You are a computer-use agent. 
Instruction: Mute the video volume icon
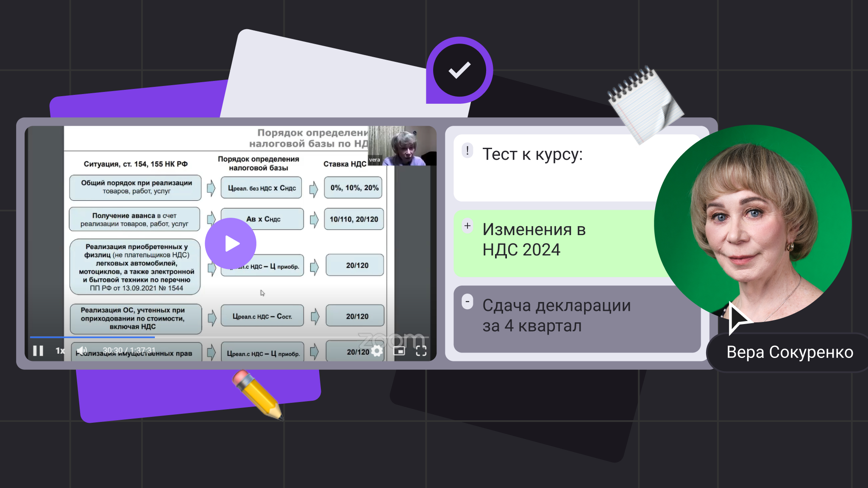pos(82,351)
